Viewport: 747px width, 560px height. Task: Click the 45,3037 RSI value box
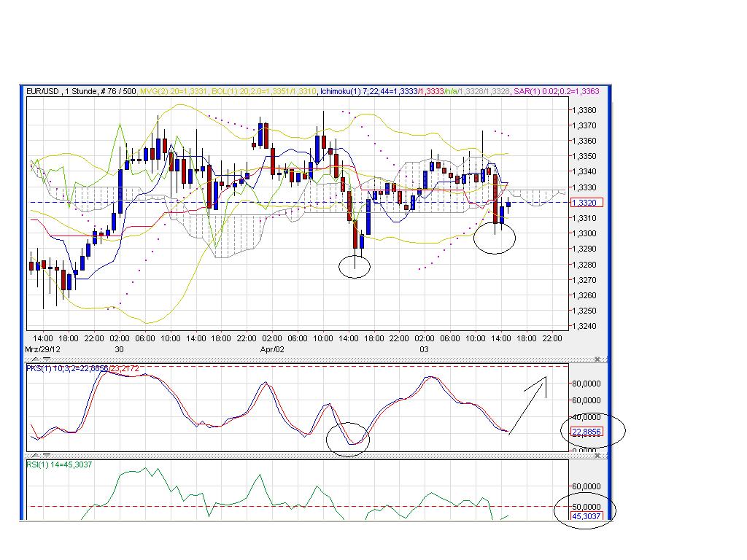click(587, 515)
